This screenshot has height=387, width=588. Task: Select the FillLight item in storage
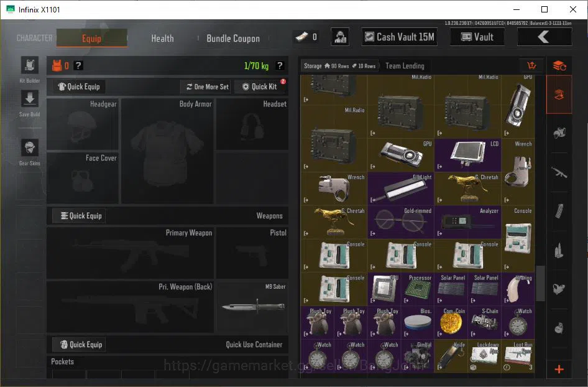(x=400, y=189)
